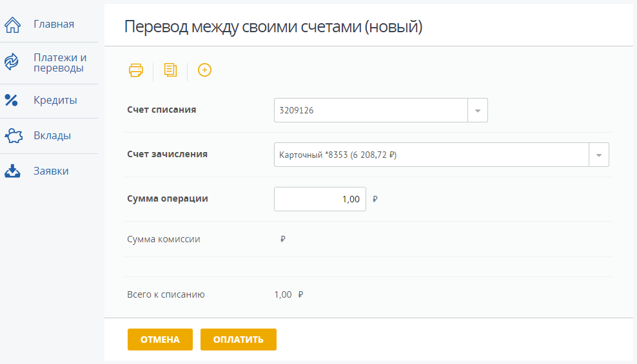Expand the Счет списания dropdown arrow
The width and height of the screenshot is (637, 364).
(478, 110)
